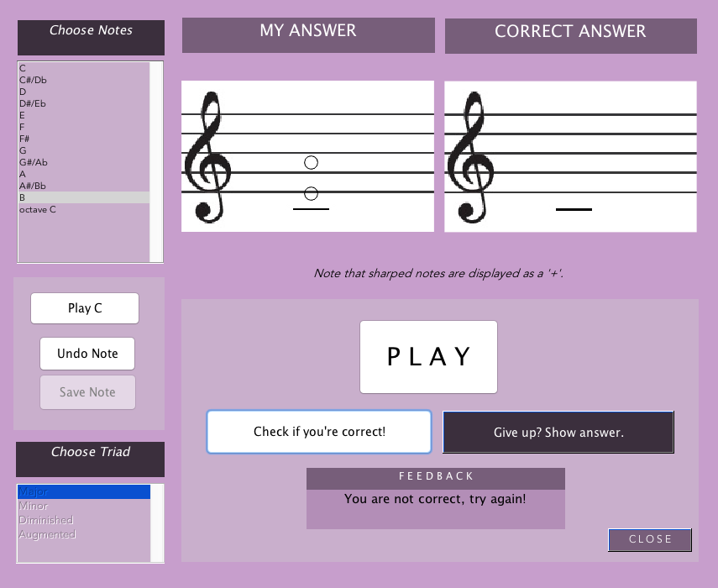Image resolution: width=718 pixels, height=588 pixels.
Task: Undo the last note with Undo Note
Action: click(87, 354)
